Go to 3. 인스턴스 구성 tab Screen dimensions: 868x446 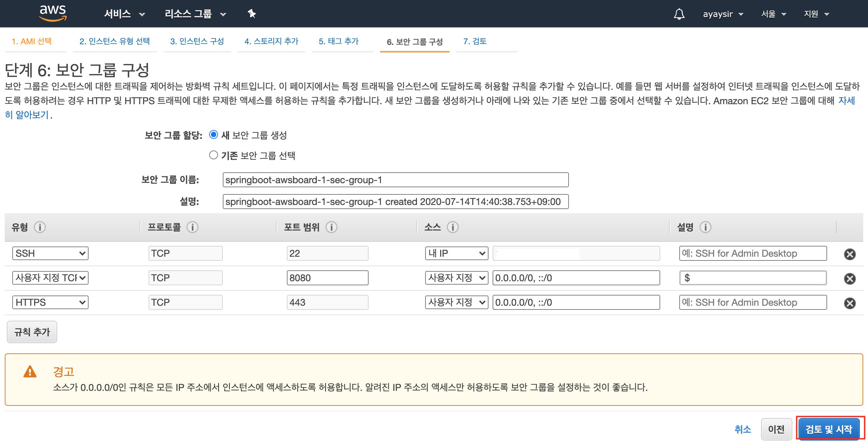(x=197, y=41)
